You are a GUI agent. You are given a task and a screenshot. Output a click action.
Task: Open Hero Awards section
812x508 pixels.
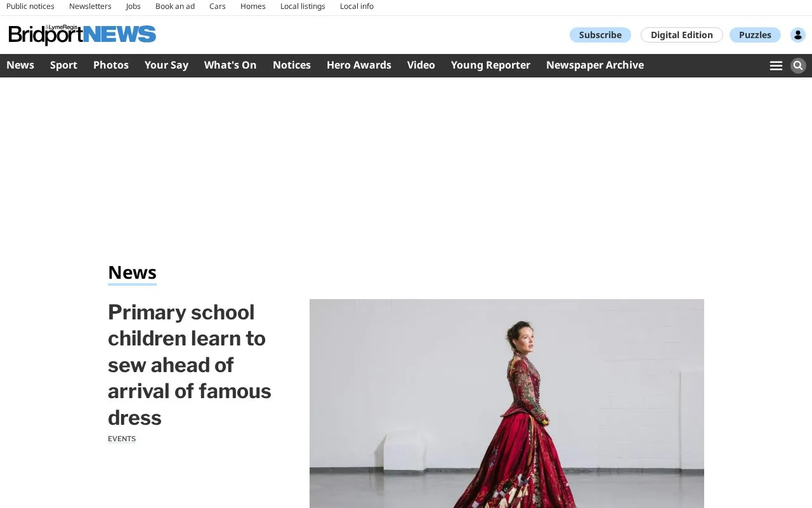pos(359,65)
